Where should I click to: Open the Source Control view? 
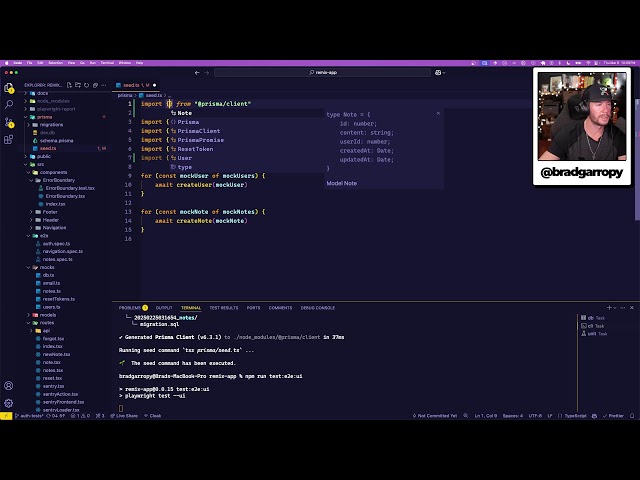click(9, 122)
